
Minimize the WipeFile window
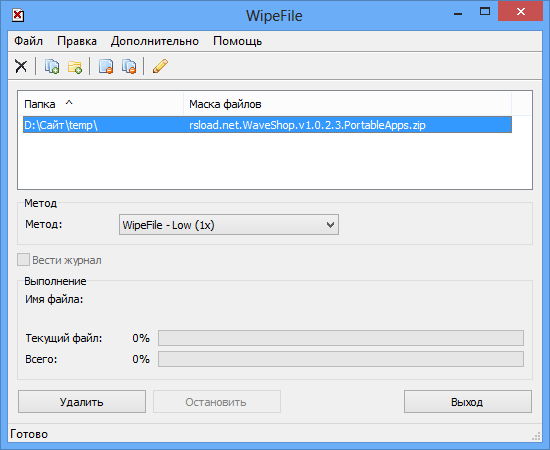coord(458,13)
